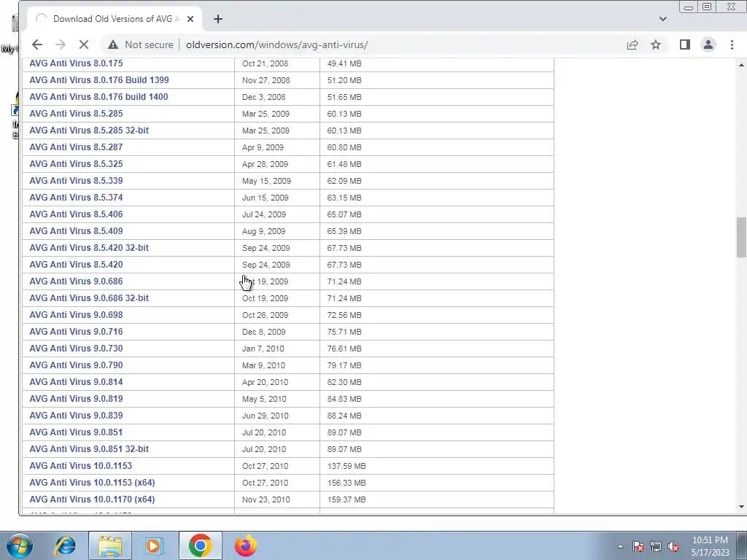Open AVG Anti Virus 8.5.420 32-bit link
This screenshot has width=747, height=560.
[x=89, y=248]
